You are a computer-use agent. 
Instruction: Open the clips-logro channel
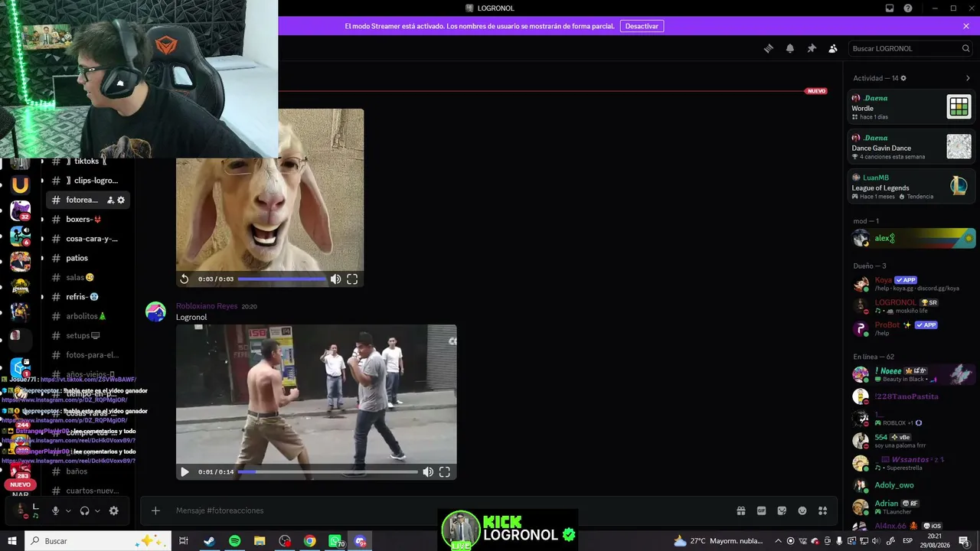[x=87, y=181]
